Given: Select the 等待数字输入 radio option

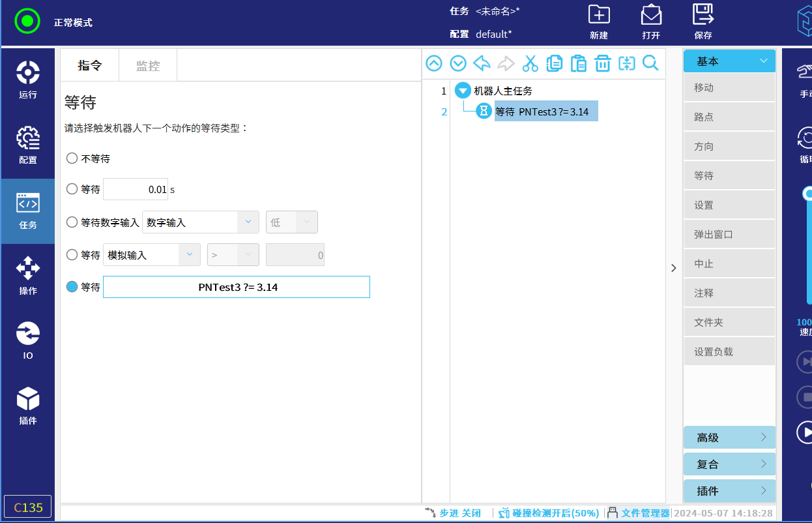Looking at the screenshot, I should (x=72, y=222).
